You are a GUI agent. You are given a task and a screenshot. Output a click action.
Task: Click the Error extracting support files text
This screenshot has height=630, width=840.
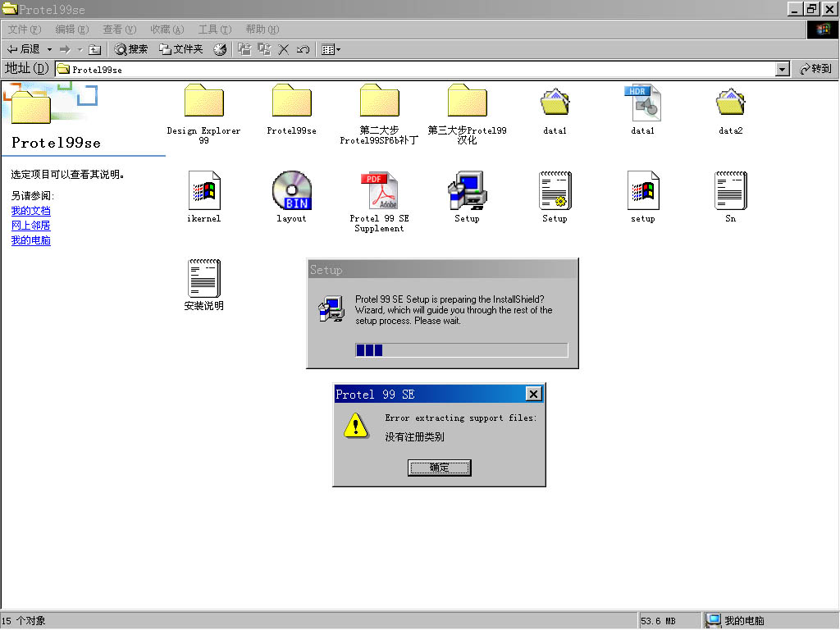tap(461, 418)
